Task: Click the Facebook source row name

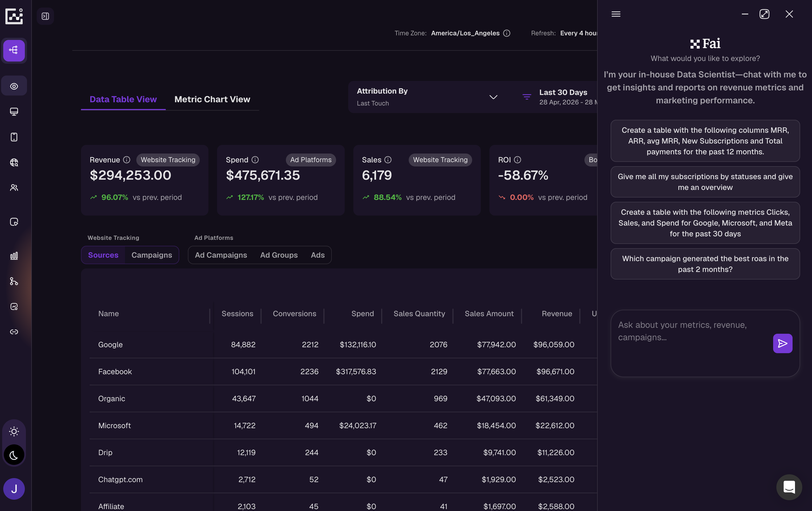Action: point(115,372)
